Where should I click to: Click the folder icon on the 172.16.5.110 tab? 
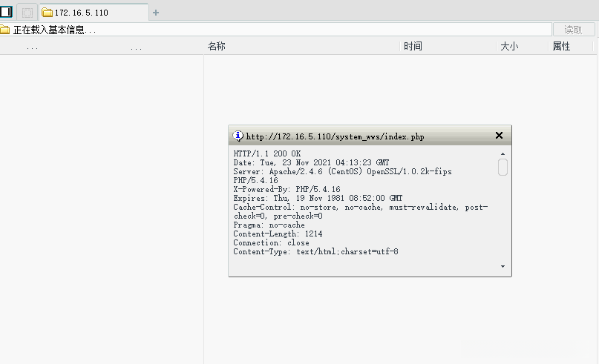(47, 13)
